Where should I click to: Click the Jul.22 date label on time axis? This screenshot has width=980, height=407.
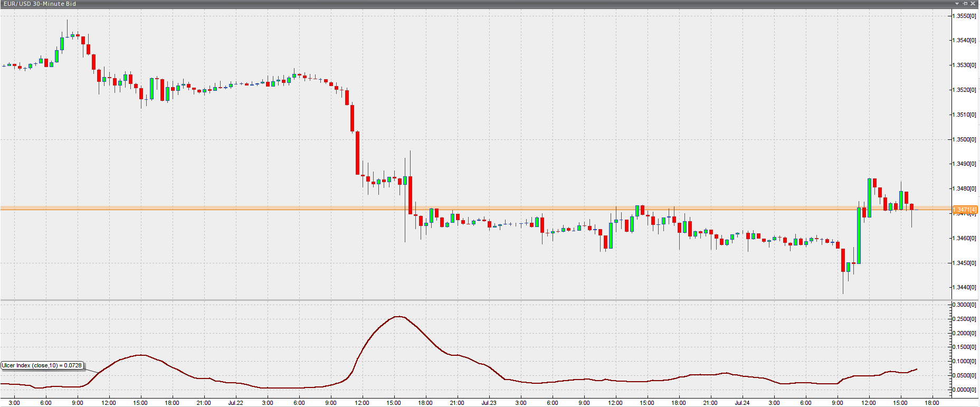click(235, 403)
